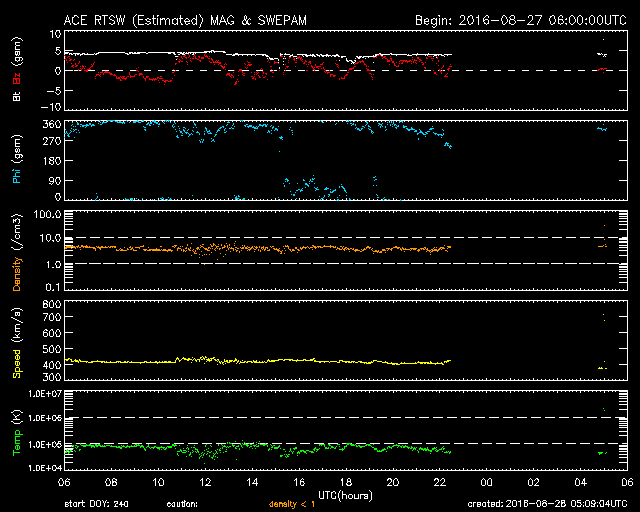Click the '0.1' density axis tick
Screen dimensions: 640x512
tap(53, 287)
